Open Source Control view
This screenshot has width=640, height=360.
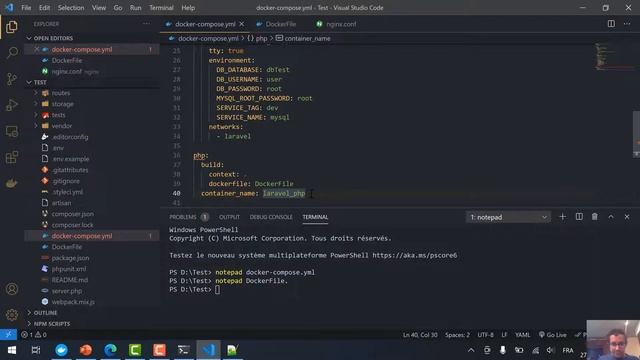[12, 79]
